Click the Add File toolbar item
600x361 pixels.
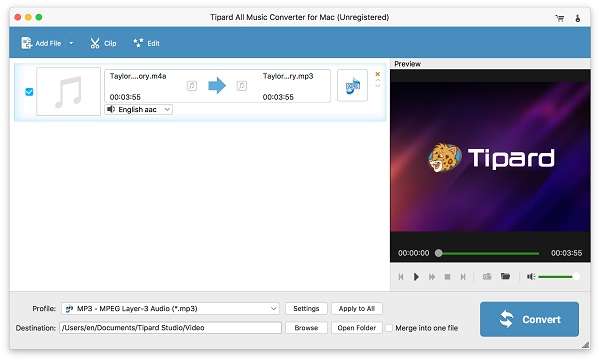point(41,43)
